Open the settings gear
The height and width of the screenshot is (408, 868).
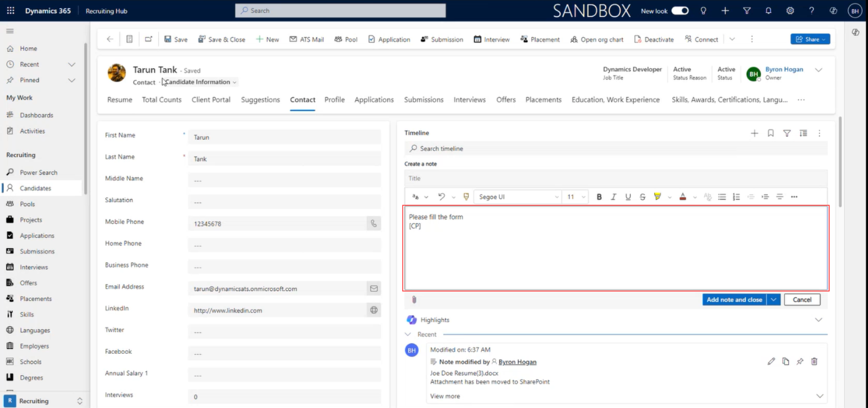point(790,10)
